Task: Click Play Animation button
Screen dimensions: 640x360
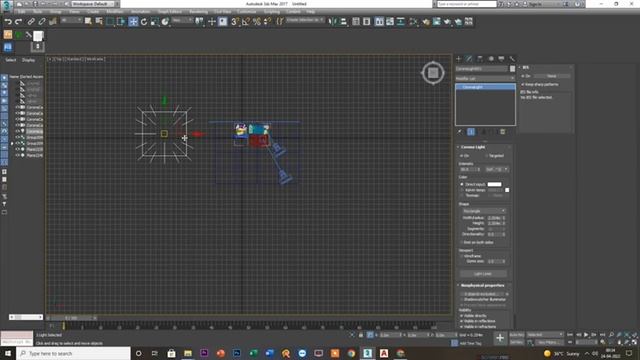Action: [586, 335]
